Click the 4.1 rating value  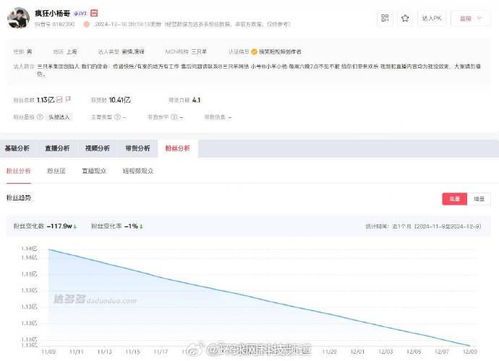[x=196, y=100]
